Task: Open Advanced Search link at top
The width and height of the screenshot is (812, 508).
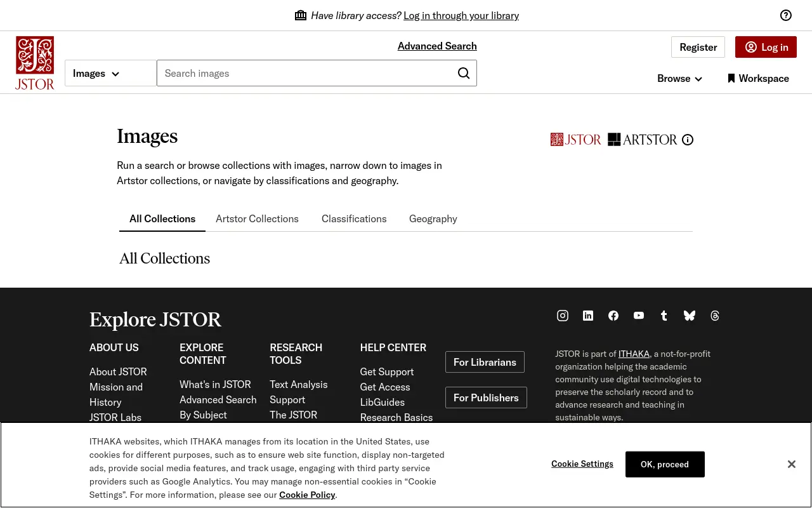Action: tap(437, 46)
